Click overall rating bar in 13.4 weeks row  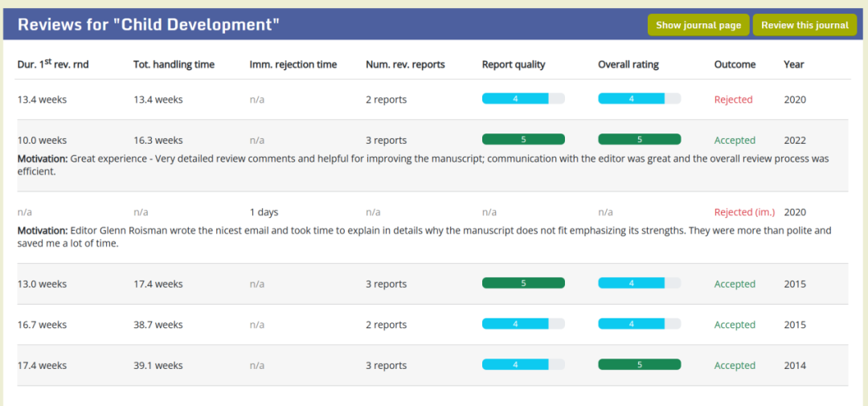click(640, 99)
